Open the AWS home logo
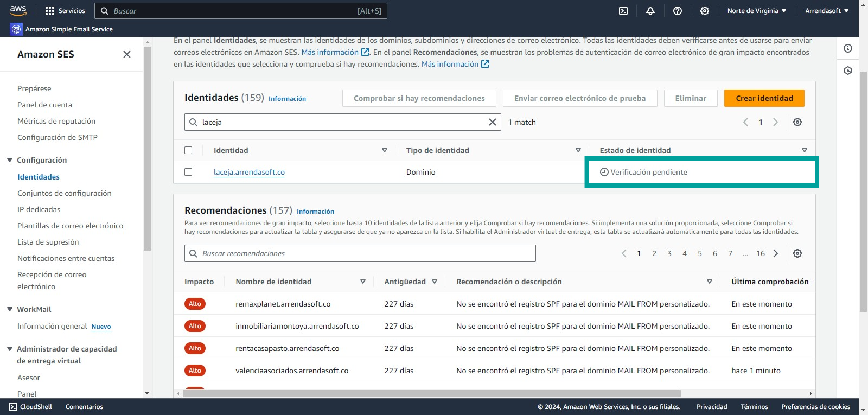Screen dimensions: 868x415 point(18,10)
